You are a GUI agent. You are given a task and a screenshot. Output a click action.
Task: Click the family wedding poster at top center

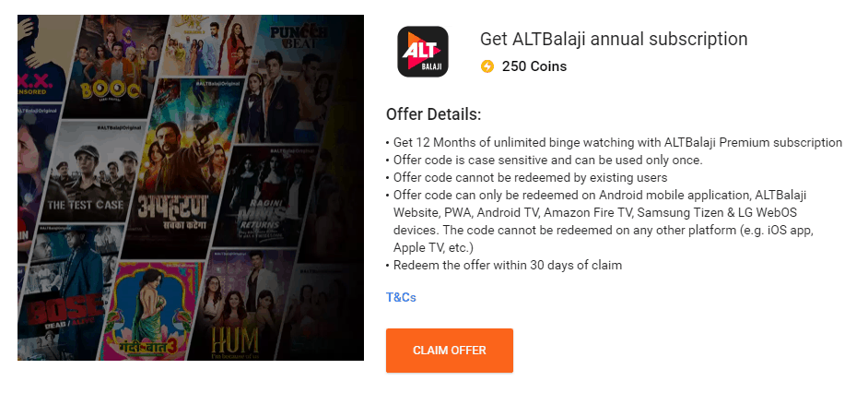213,44
